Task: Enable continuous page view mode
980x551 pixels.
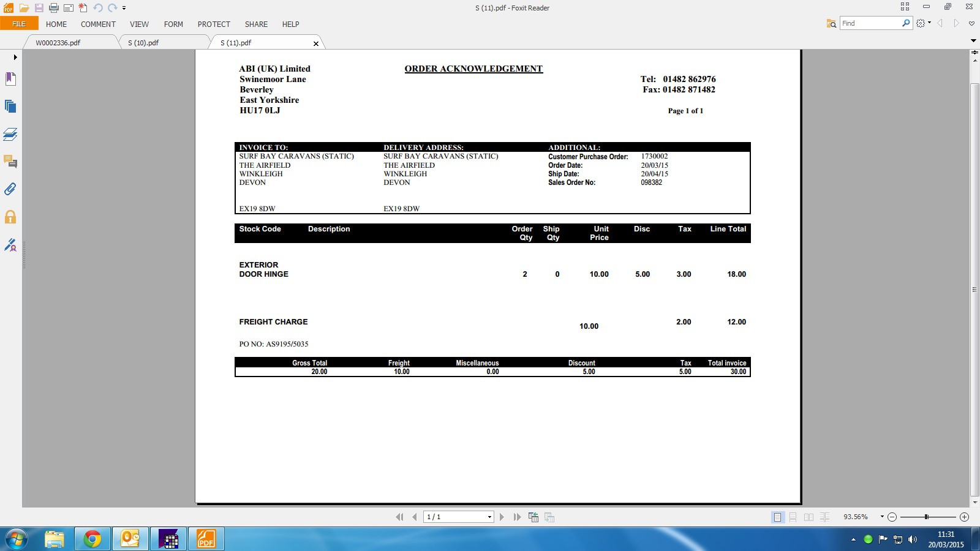Action: (793, 517)
